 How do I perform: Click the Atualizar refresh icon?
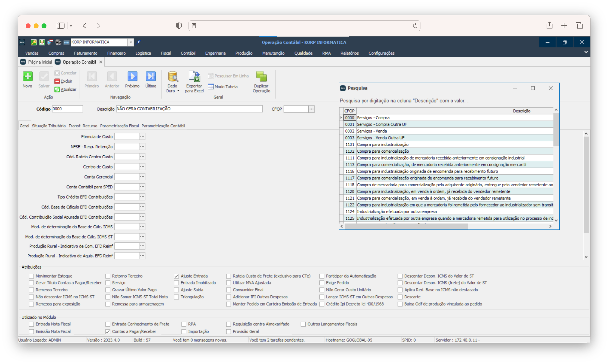57,90
